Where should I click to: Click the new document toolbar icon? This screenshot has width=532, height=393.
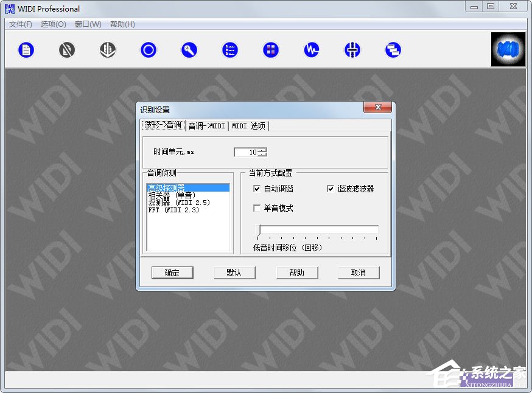pyautogui.click(x=26, y=50)
